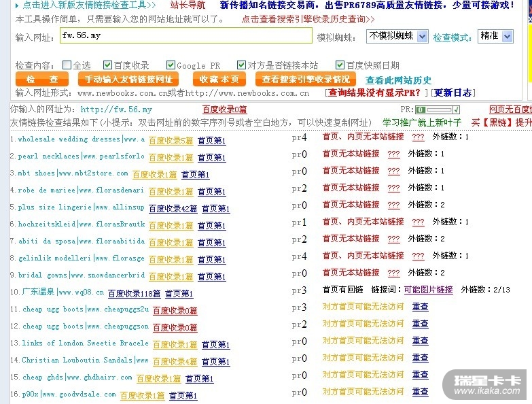
Task: Click the 查看搜索引擎收录情况 button
Action: (306, 80)
